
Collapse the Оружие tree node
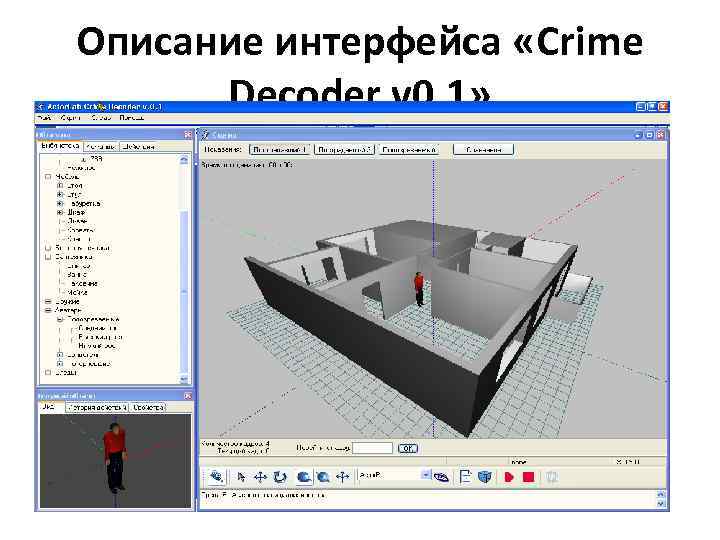(48, 302)
